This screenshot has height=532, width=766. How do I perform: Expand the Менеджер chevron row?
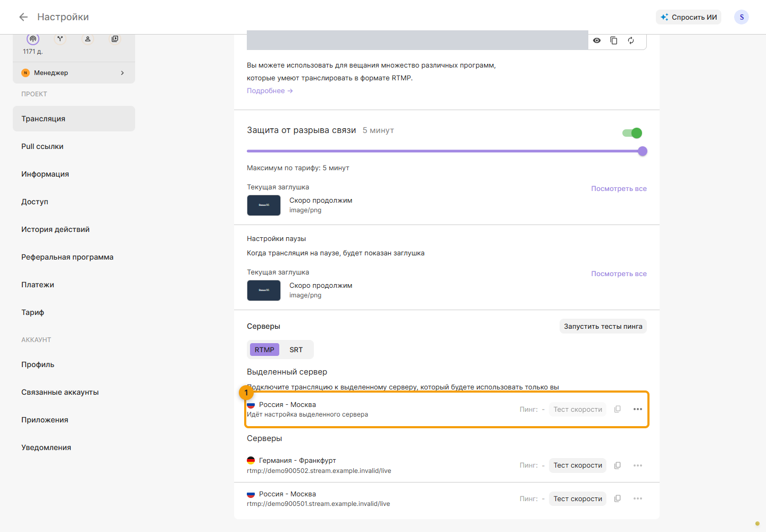[x=74, y=73]
